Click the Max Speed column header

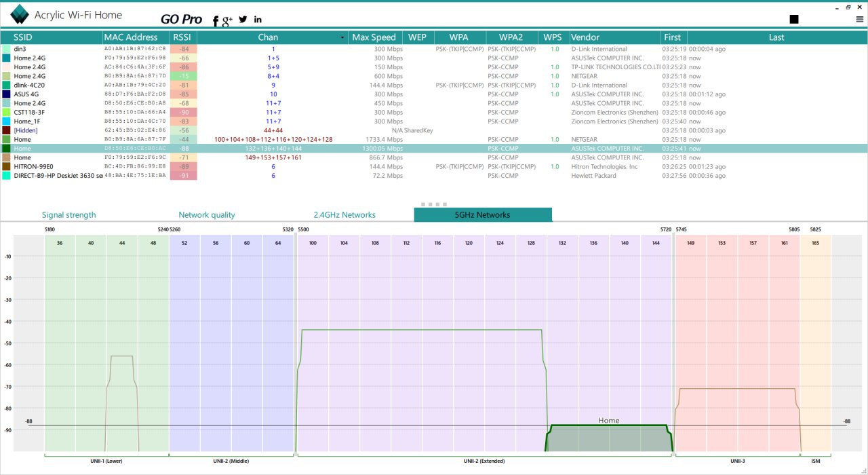374,37
